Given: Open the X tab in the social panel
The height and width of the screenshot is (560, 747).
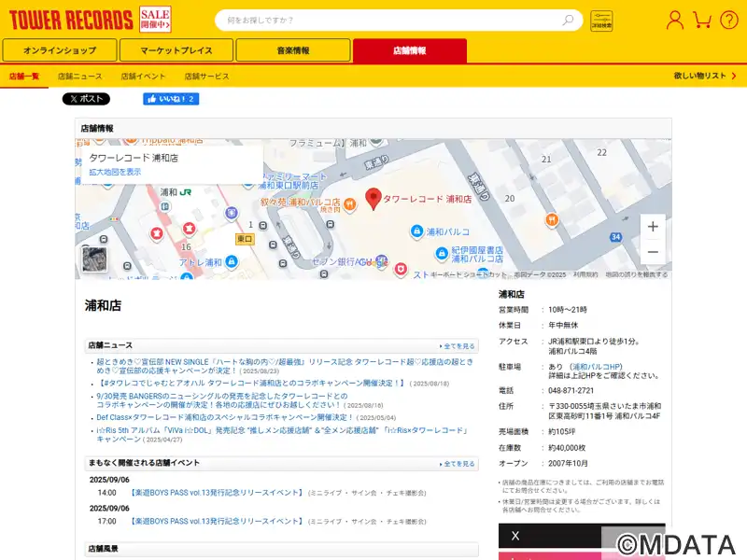Looking at the screenshot, I should [x=550, y=536].
